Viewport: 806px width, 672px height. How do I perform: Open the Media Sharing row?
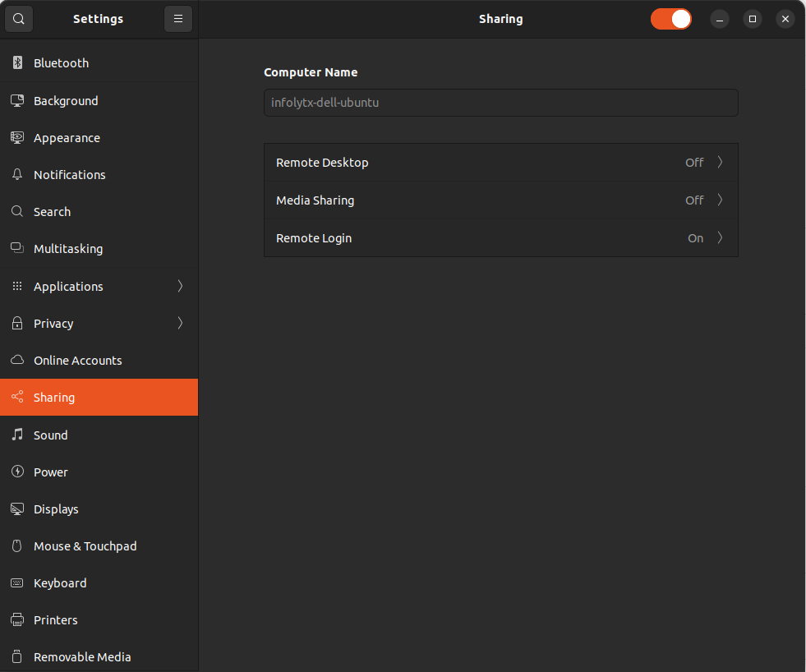tap(500, 200)
